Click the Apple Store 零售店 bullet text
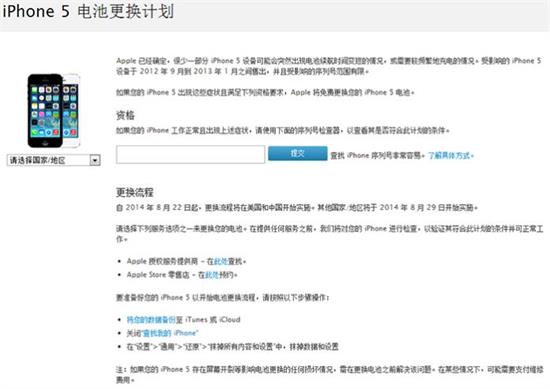The width and height of the screenshot is (550, 389). (158, 275)
